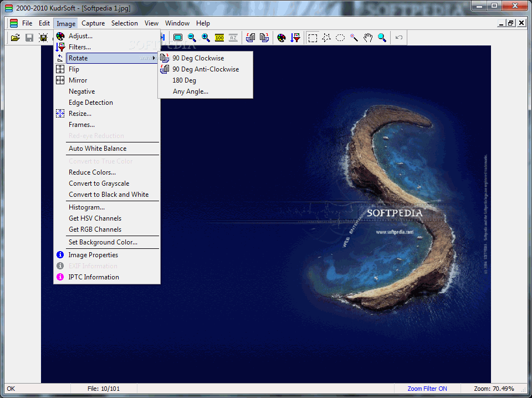Screen dimensions: 532x398
Task: Open the View menu
Action: point(151,23)
